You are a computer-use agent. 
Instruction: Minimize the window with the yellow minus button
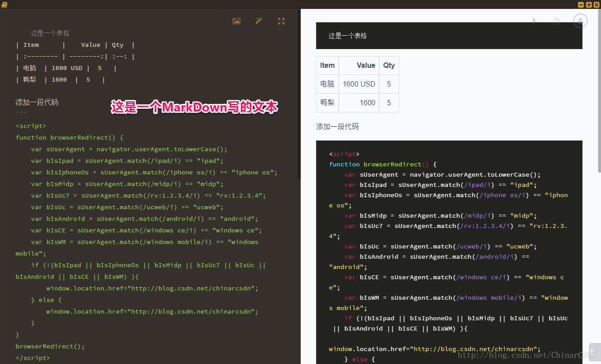[581, 4]
